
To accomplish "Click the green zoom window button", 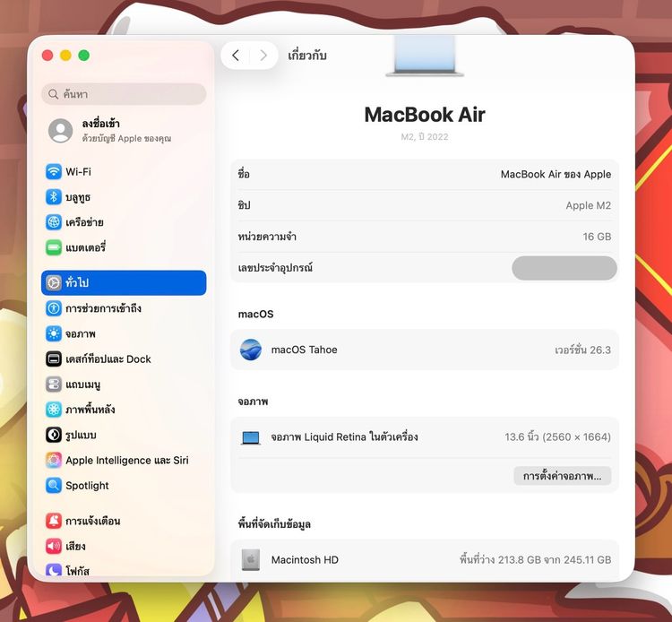I will coord(84,56).
